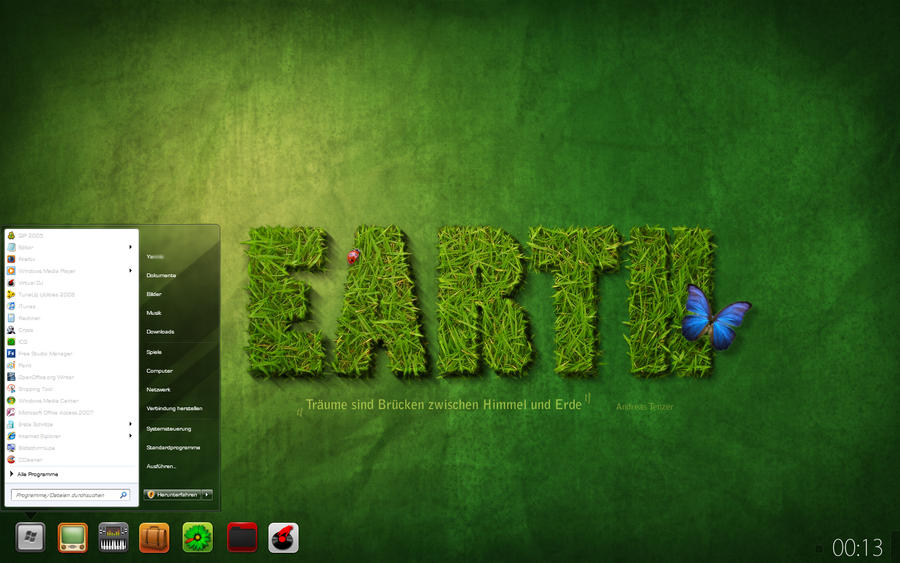Expand the Windows Media Player submenu arrow
This screenshot has width=900, height=563.
pos(130,271)
